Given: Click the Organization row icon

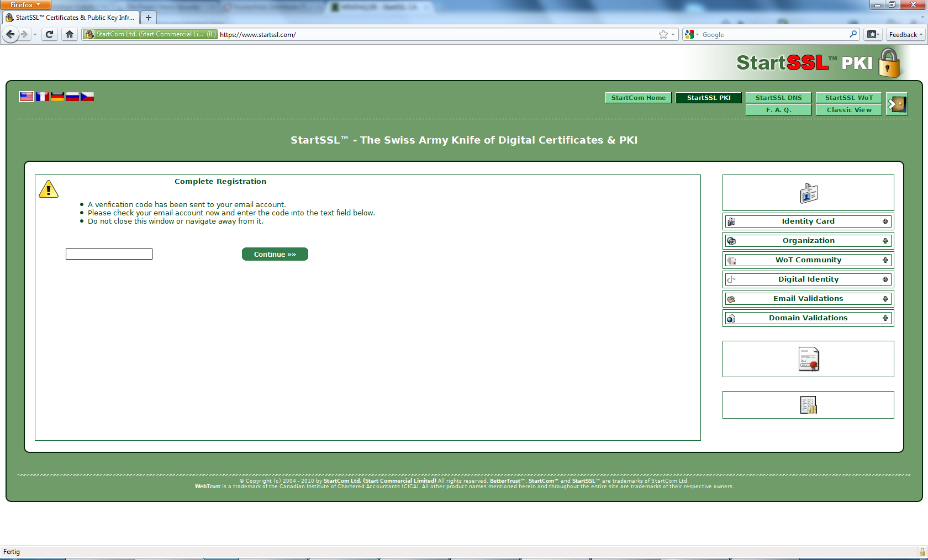Looking at the screenshot, I should pos(731,241).
